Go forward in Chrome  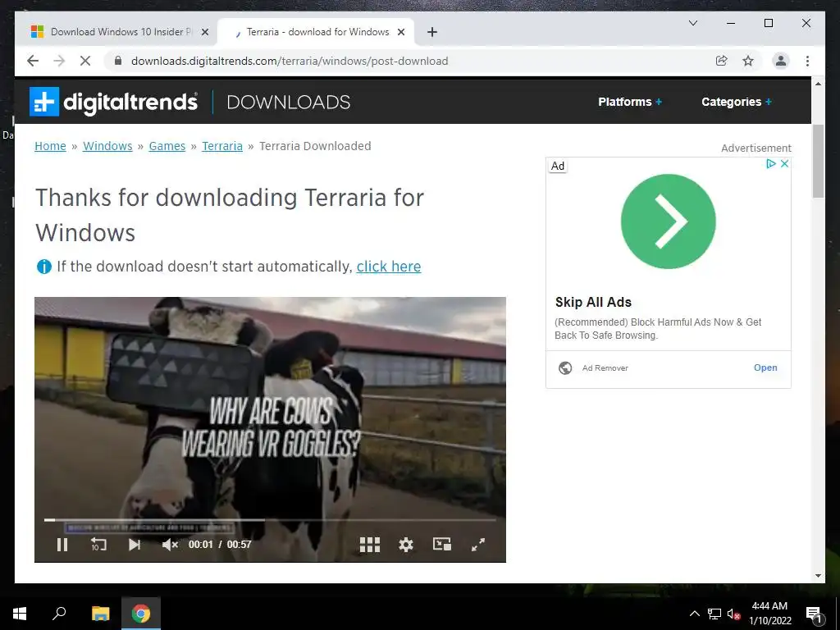[x=59, y=61]
